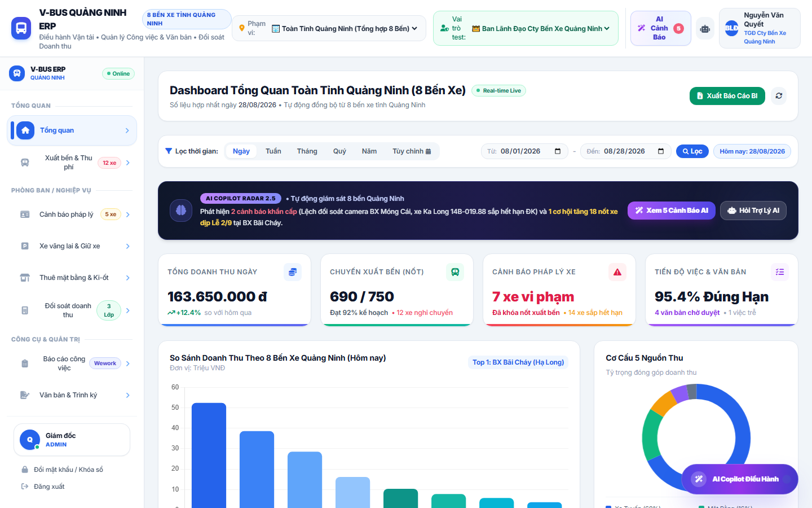Click the Xuất Báo Cáo BI button
This screenshot has height=508, width=812.
click(x=727, y=96)
